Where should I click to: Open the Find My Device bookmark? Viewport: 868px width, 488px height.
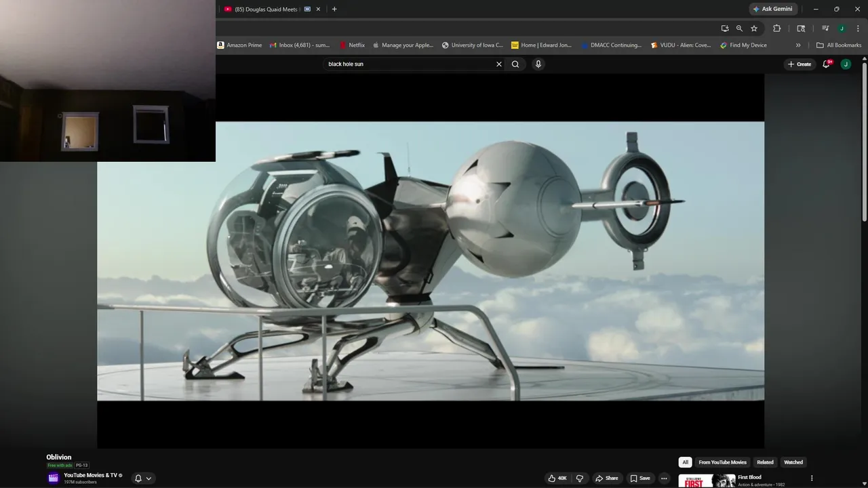[x=744, y=45]
